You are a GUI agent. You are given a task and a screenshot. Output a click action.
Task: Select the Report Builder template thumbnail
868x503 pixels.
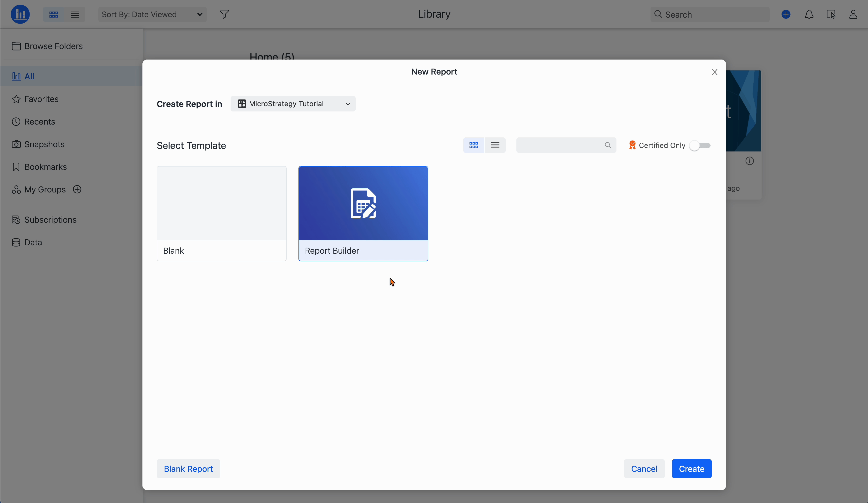pos(363,203)
